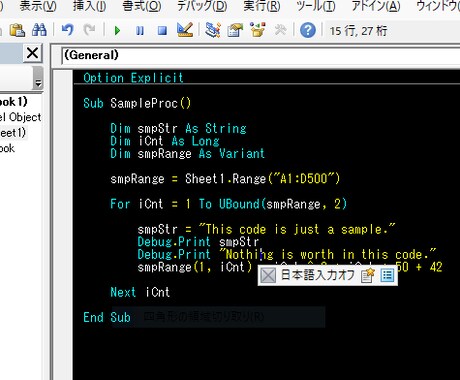Viewport: 460px width, 380px height.
Task: Click the grayed Redo arrow
Action: [89, 30]
